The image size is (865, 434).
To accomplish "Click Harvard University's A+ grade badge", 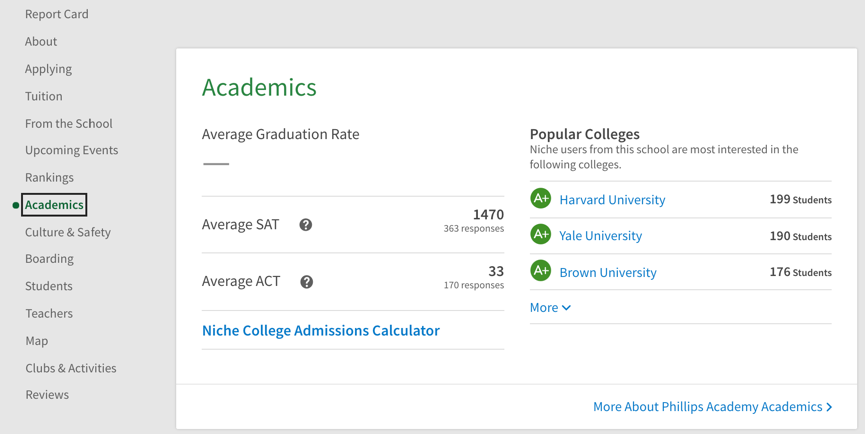I will (x=541, y=199).
